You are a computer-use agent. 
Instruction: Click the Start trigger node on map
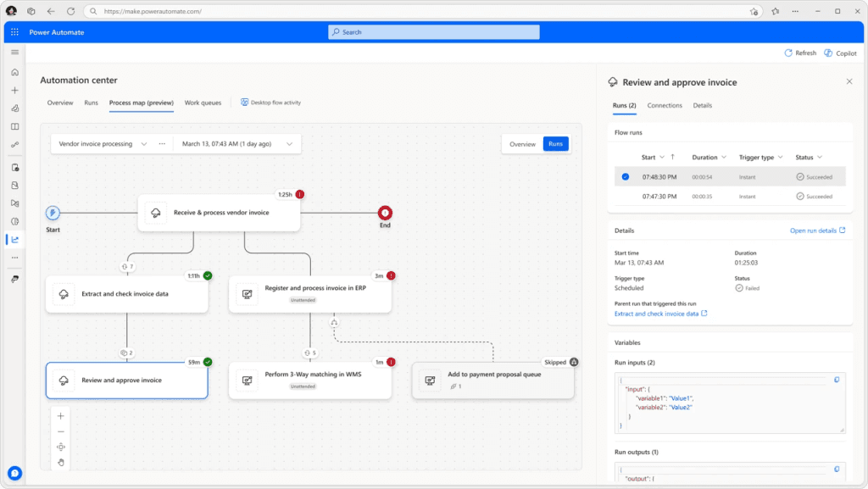[x=53, y=213]
